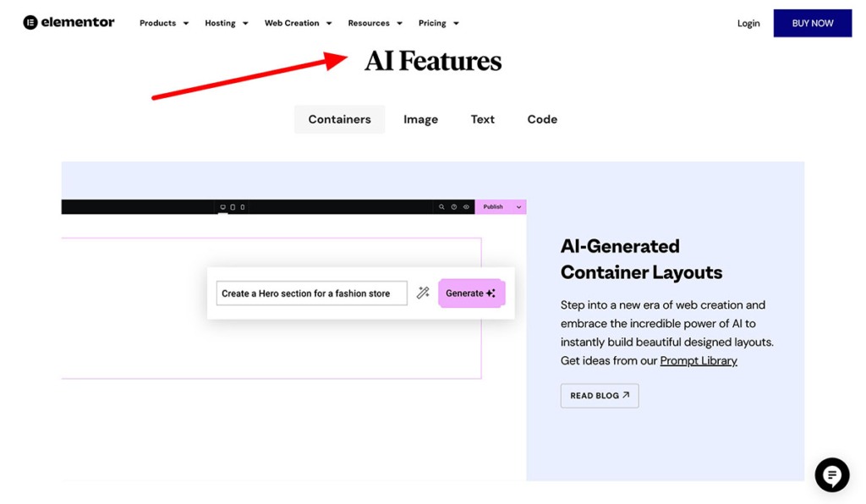The image size is (866, 504).
Task: Open the Web Creation menu
Action: tap(298, 23)
